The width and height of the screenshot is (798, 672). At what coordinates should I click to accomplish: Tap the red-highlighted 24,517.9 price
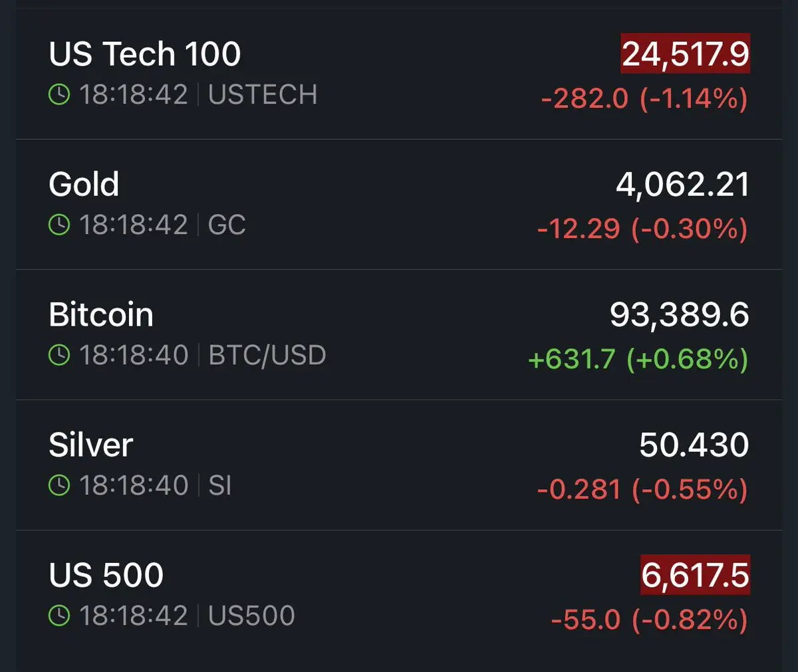[x=685, y=54]
